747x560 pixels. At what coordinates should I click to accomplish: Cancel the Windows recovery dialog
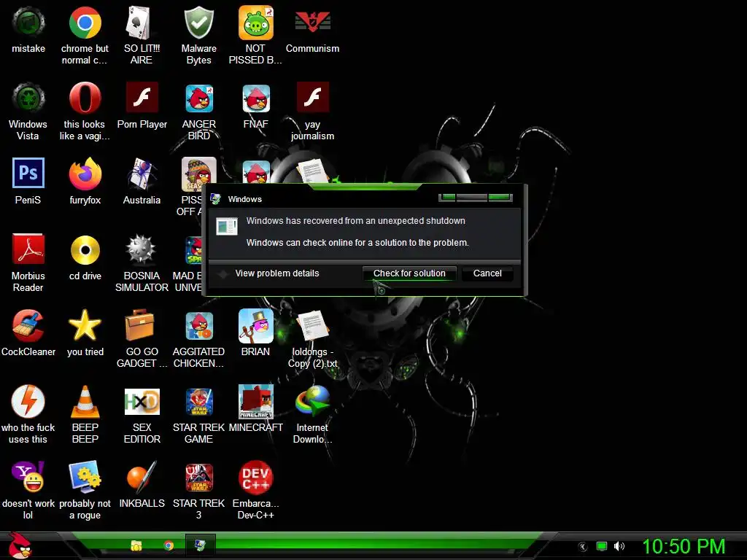tap(487, 273)
